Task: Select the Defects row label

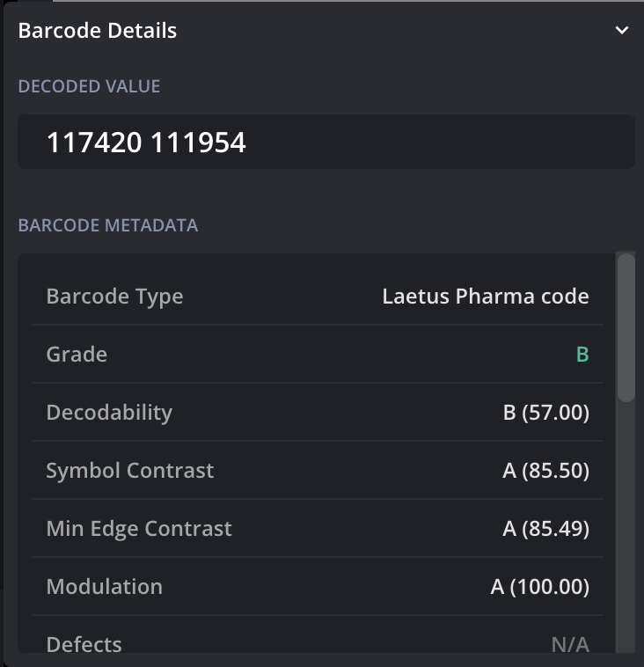Action: pos(84,644)
